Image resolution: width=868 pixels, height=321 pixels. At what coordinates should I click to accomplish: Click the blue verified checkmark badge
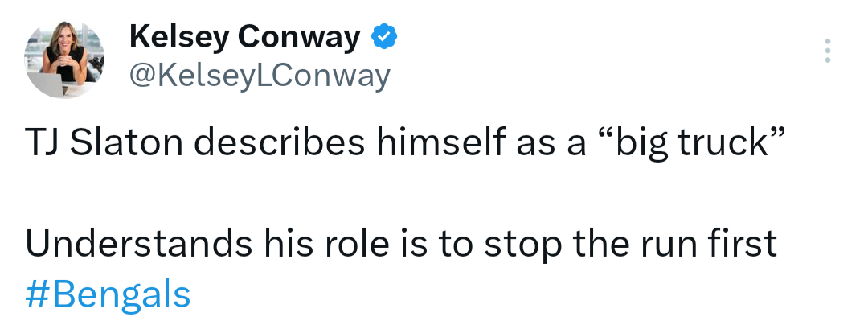tap(383, 37)
